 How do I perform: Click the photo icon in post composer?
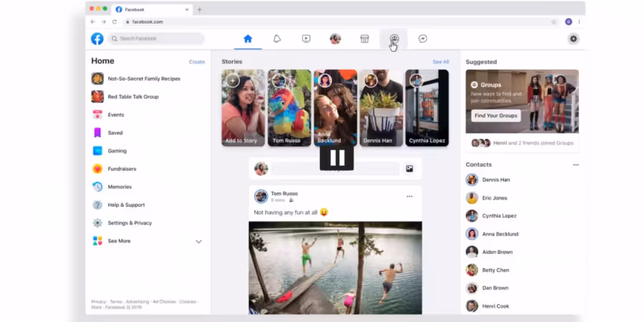coord(409,169)
